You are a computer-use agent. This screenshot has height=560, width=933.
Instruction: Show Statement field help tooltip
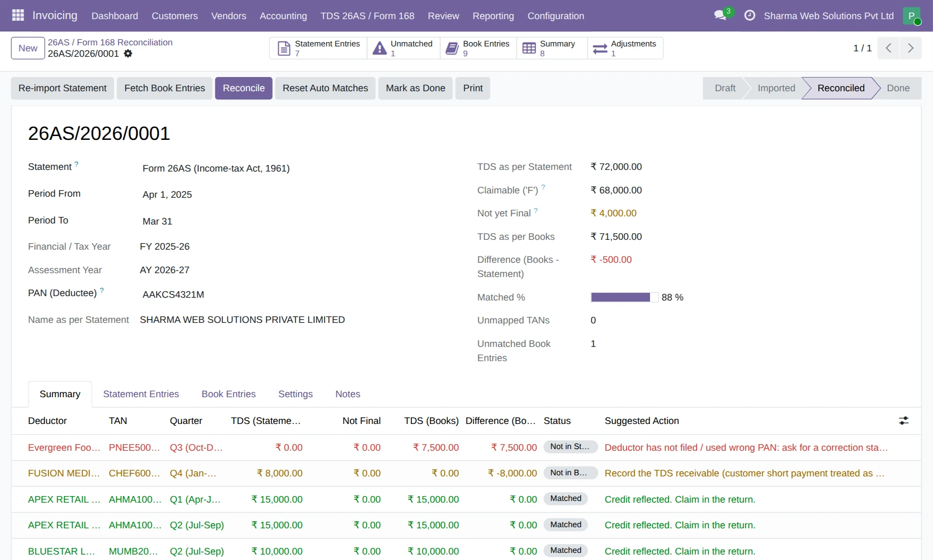coord(76,164)
